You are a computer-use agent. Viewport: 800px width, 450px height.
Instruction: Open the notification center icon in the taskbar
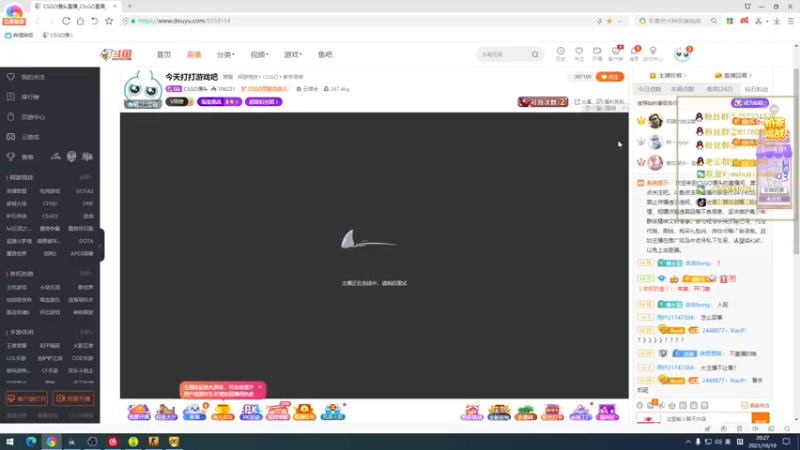point(786,441)
